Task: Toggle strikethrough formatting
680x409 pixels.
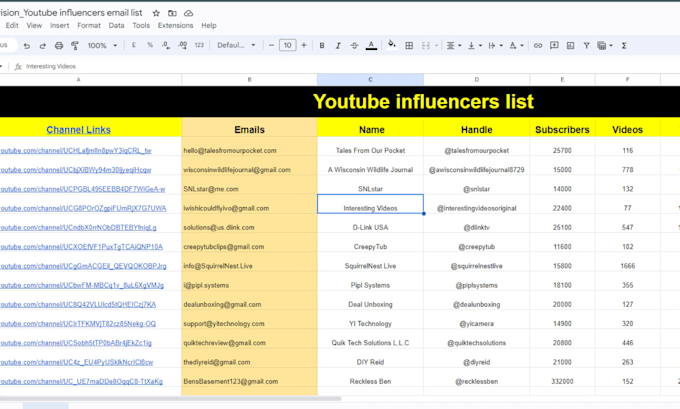Action: pyautogui.click(x=354, y=46)
